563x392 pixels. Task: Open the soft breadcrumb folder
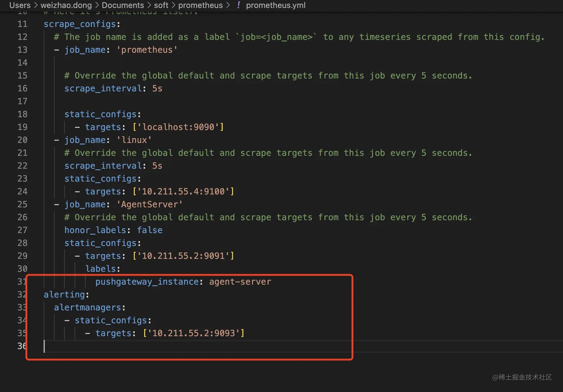click(161, 5)
